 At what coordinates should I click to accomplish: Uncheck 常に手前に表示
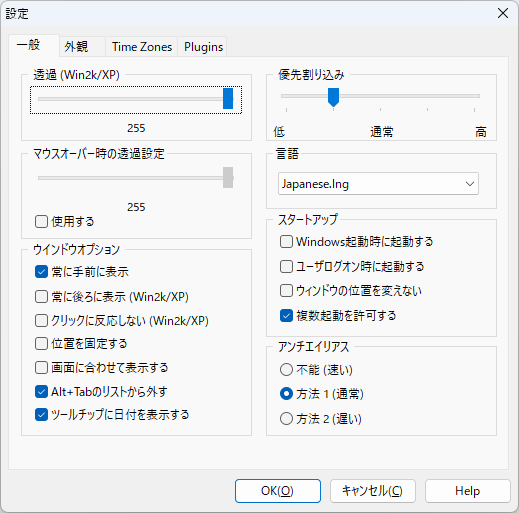pos(41,272)
